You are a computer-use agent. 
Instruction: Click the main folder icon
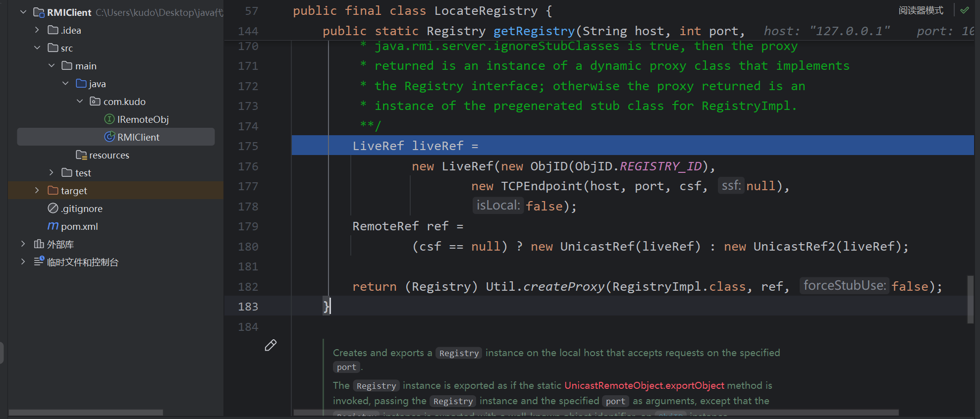click(67, 66)
